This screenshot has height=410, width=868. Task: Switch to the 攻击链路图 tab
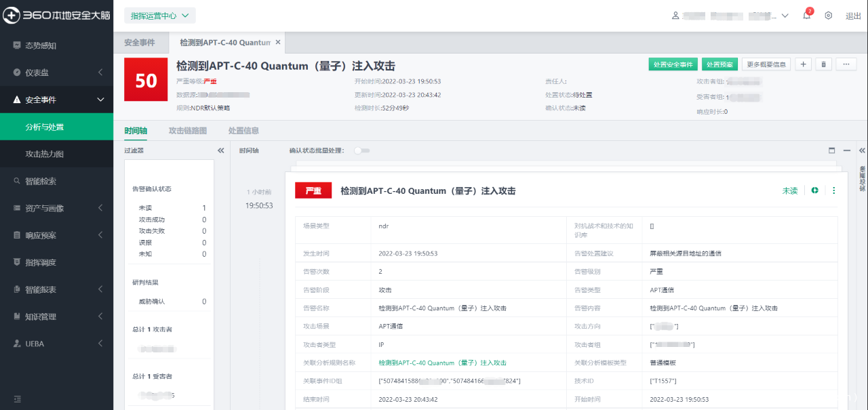tap(188, 130)
